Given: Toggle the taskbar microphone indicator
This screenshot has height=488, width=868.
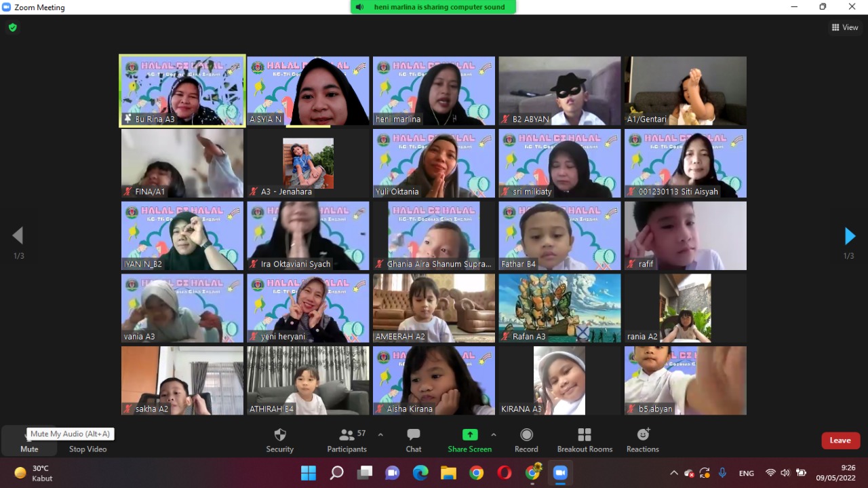Looking at the screenshot, I should tap(722, 473).
